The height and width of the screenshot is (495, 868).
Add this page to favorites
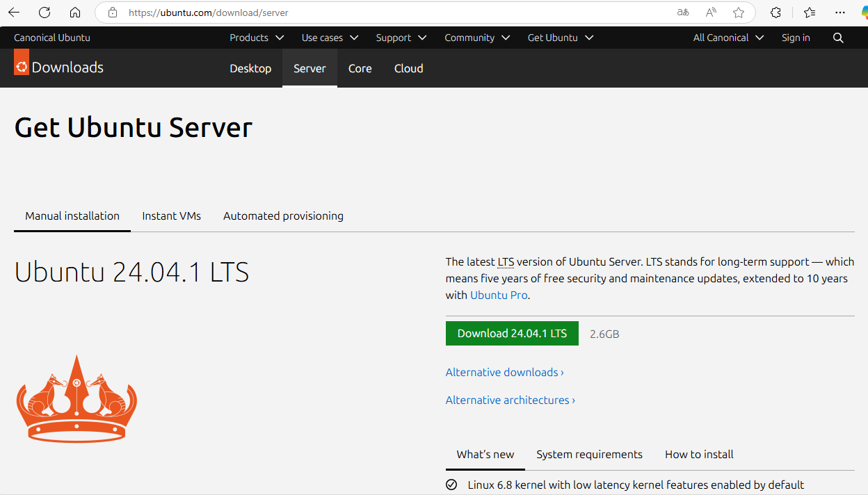tap(739, 13)
